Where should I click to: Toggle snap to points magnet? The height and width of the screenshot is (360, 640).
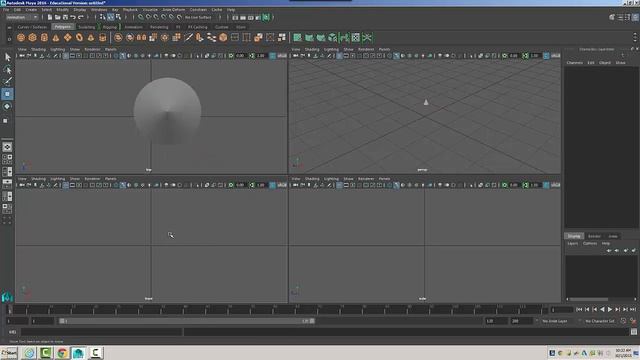pyautogui.click(x=156, y=17)
